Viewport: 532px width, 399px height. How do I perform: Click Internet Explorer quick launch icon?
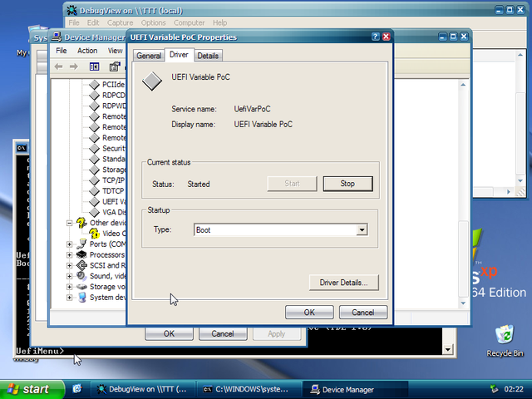pos(77,389)
